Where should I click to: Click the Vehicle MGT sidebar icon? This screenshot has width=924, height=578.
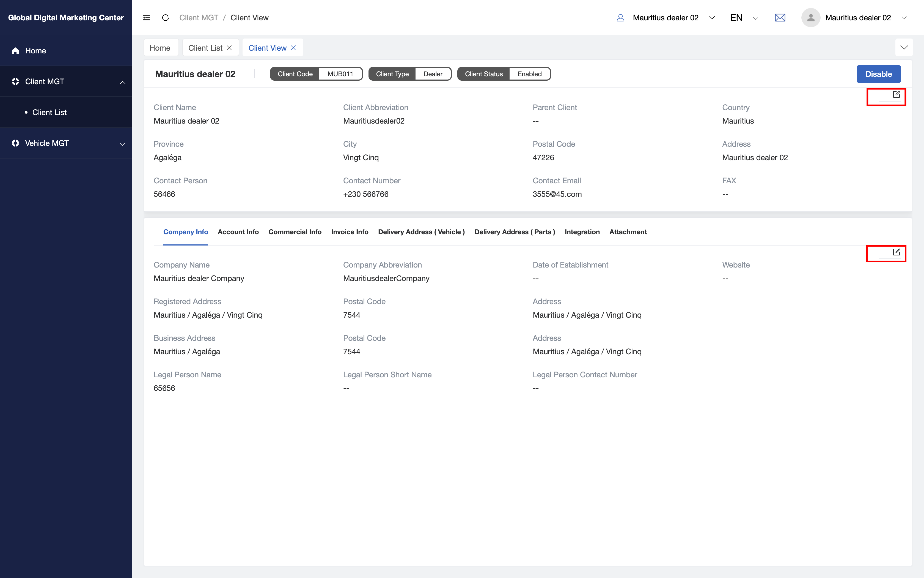15,143
